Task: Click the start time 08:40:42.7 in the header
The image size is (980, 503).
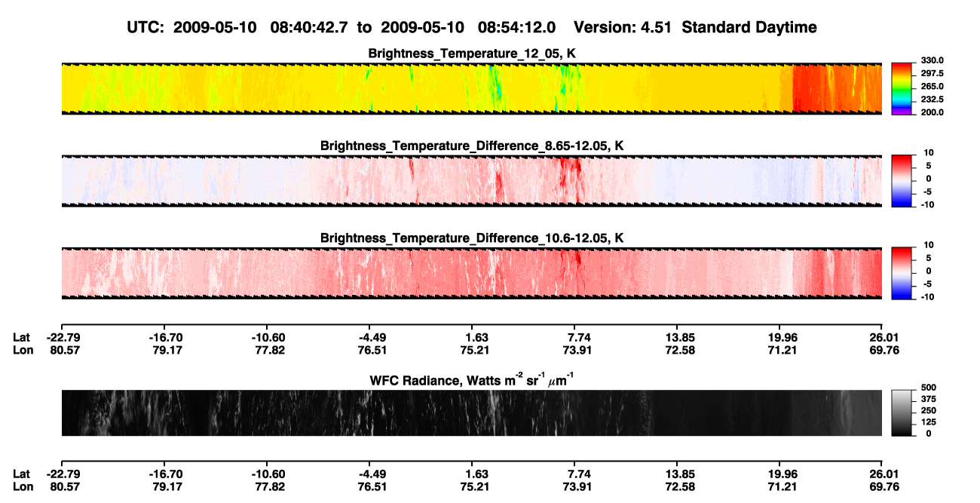Action: [x=310, y=27]
